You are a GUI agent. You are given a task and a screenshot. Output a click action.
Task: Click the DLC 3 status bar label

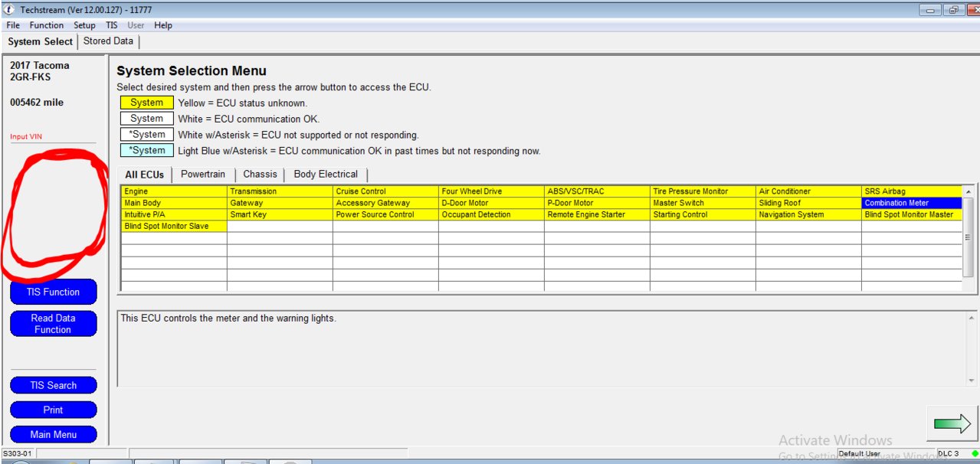(948, 454)
